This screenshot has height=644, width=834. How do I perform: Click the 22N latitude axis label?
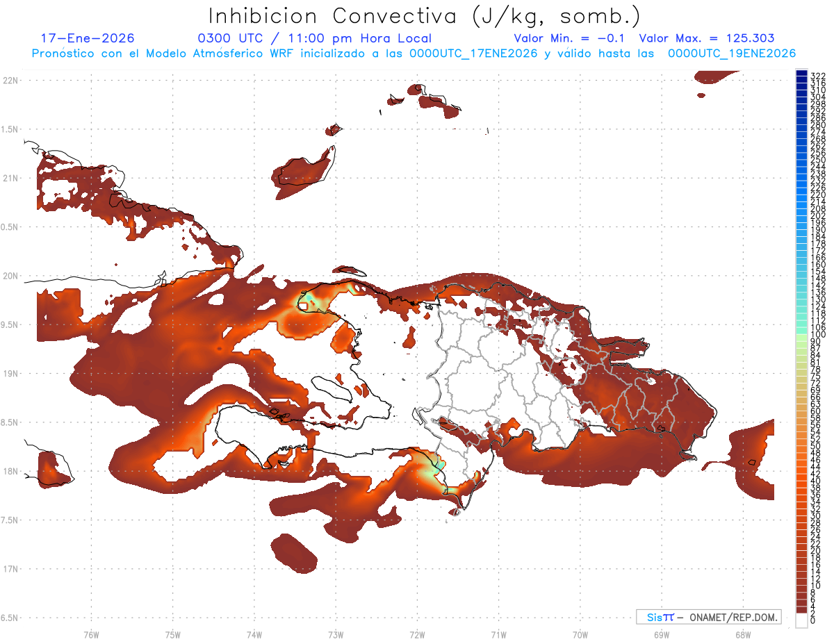pos(10,80)
